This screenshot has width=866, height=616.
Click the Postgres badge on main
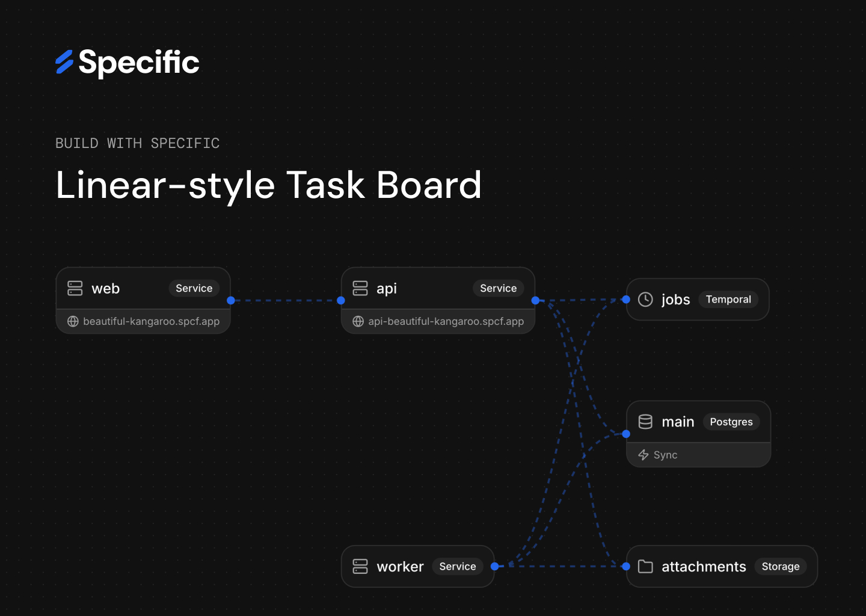pyautogui.click(x=731, y=422)
